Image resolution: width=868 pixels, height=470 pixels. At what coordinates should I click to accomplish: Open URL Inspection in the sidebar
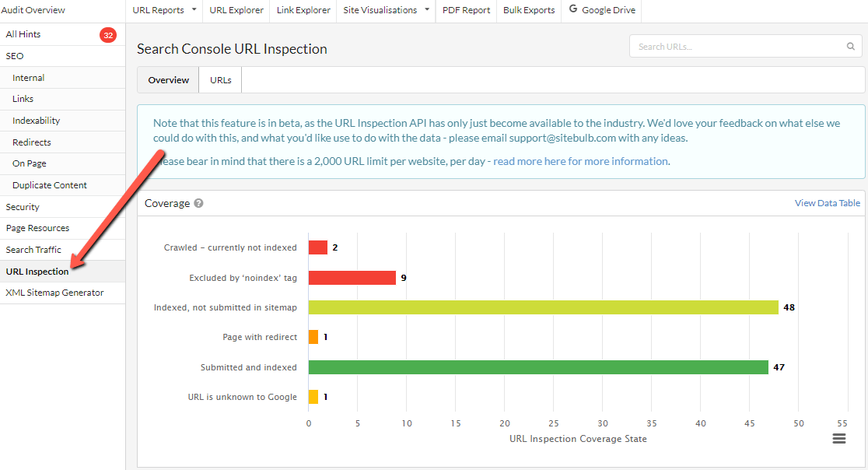[37, 272]
